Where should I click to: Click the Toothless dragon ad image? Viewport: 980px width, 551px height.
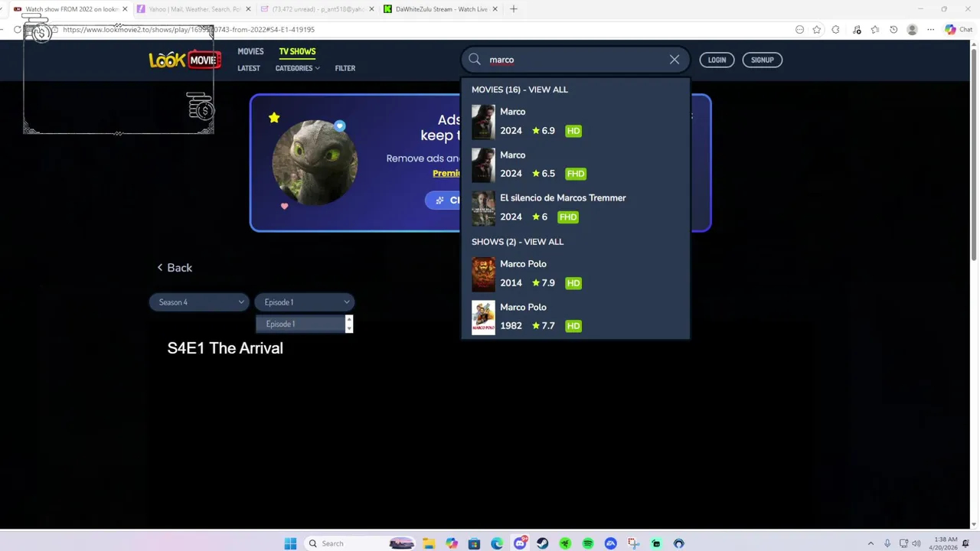pyautogui.click(x=315, y=162)
